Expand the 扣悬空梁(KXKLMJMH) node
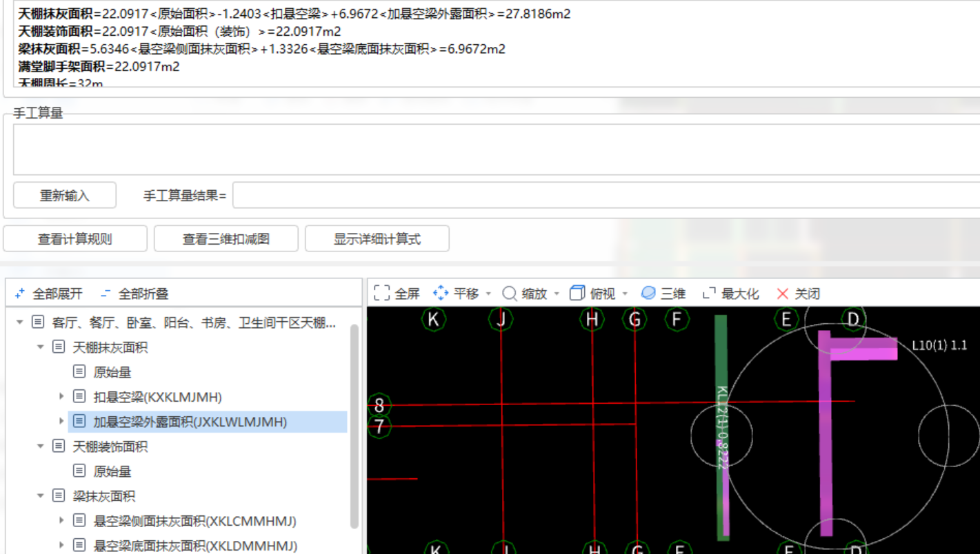The height and width of the screenshot is (554, 980). (61, 397)
